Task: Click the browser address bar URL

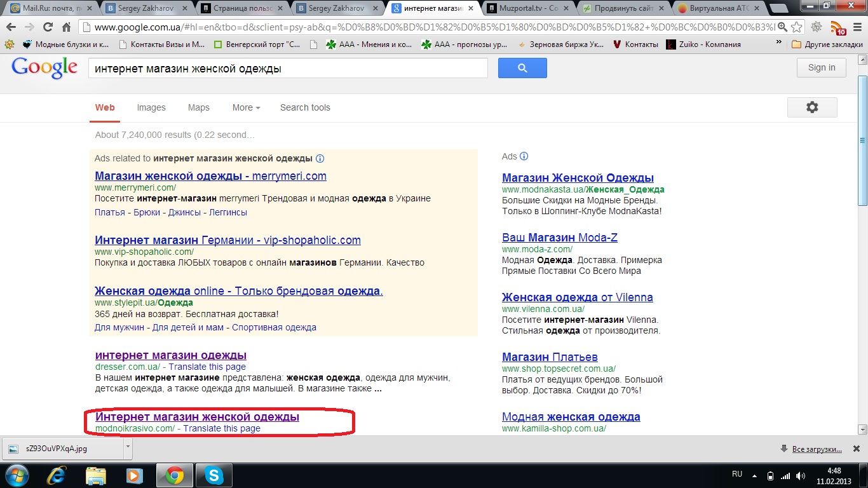Action: pos(435,27)
